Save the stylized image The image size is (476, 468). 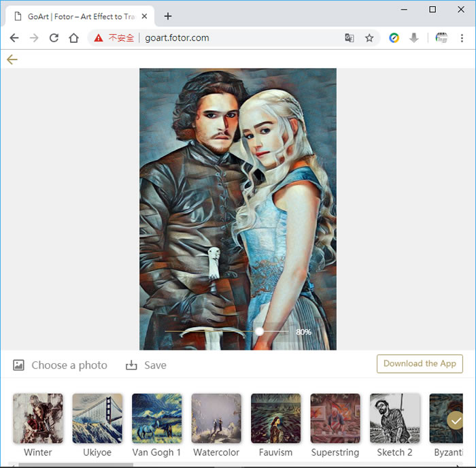click(146, 365)
